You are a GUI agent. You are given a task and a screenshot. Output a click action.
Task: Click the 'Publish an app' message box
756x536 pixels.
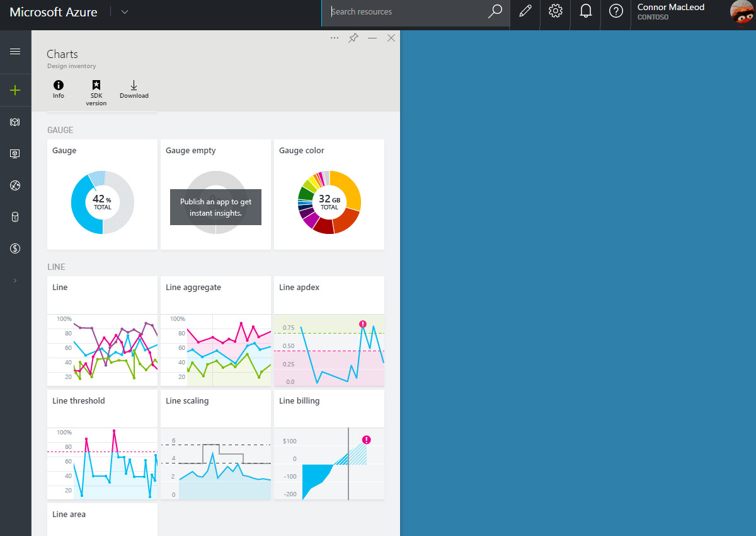[x=215, y=207]
